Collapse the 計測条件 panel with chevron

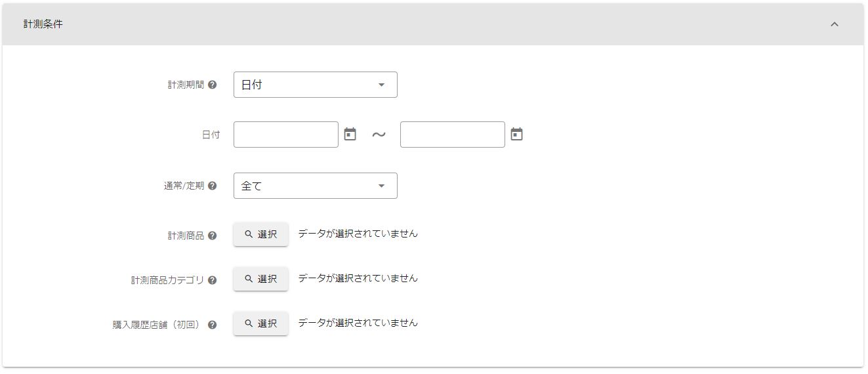pos(835,24)
